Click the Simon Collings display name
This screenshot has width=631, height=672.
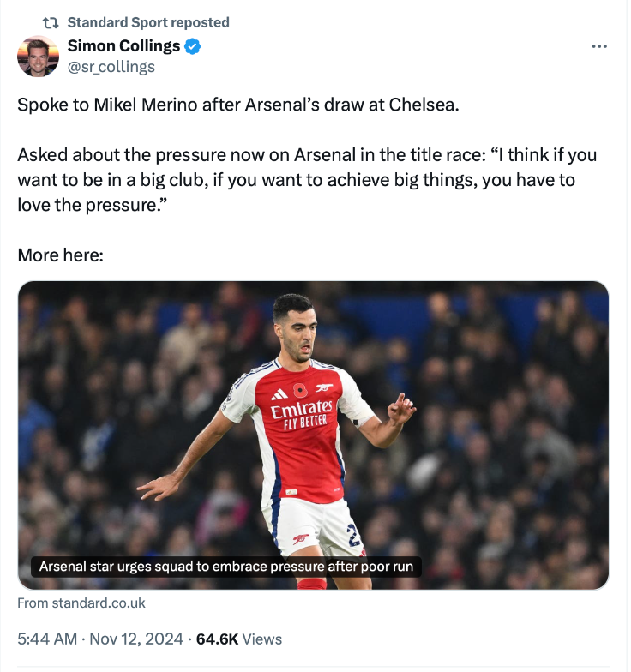tap(123, 46)
